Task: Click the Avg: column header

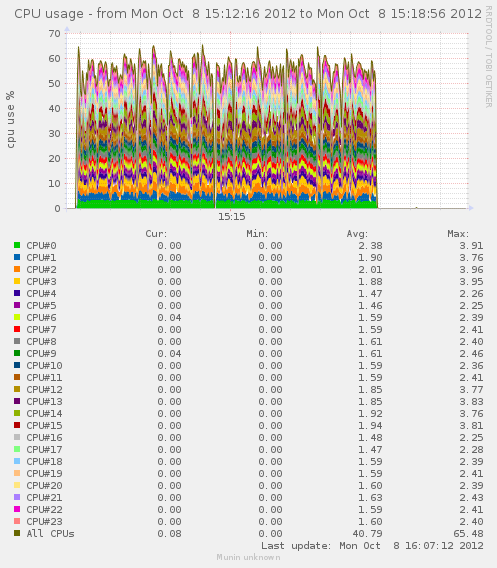Action: click(x=357, y=234)
